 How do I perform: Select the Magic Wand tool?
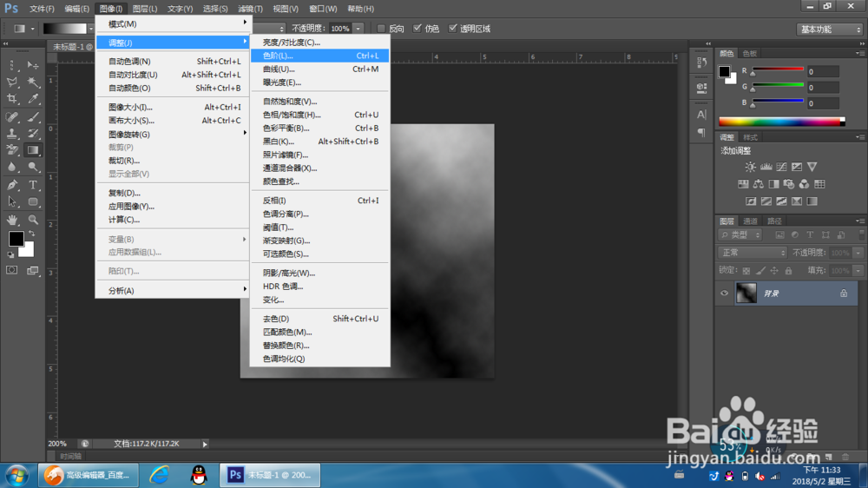tap(33, 82)
